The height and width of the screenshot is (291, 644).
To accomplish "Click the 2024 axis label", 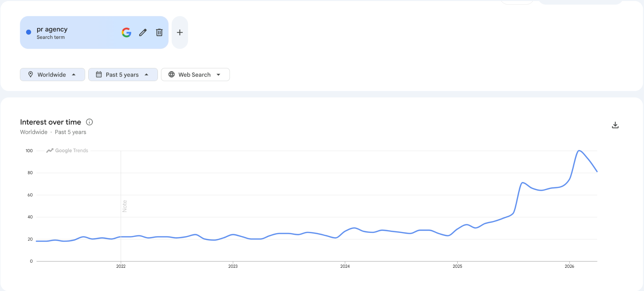I will (345, 266).
